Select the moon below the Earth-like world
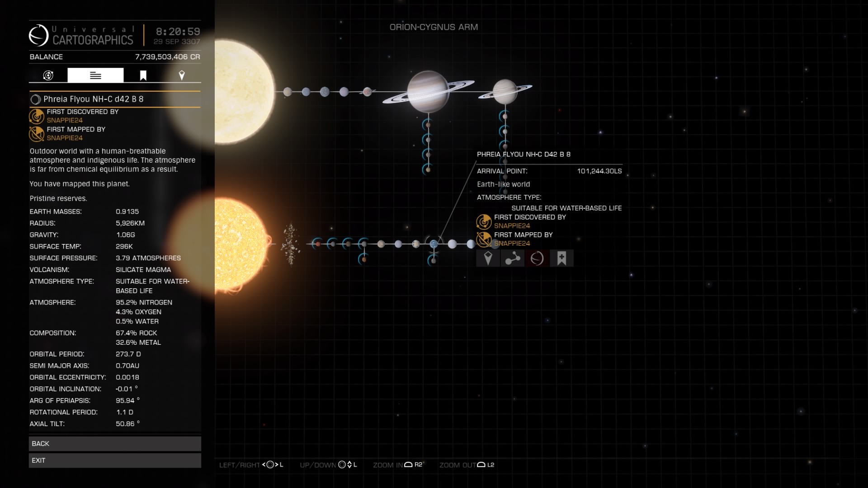The width and height of the screenshot is (868, 488). point(434,261)
